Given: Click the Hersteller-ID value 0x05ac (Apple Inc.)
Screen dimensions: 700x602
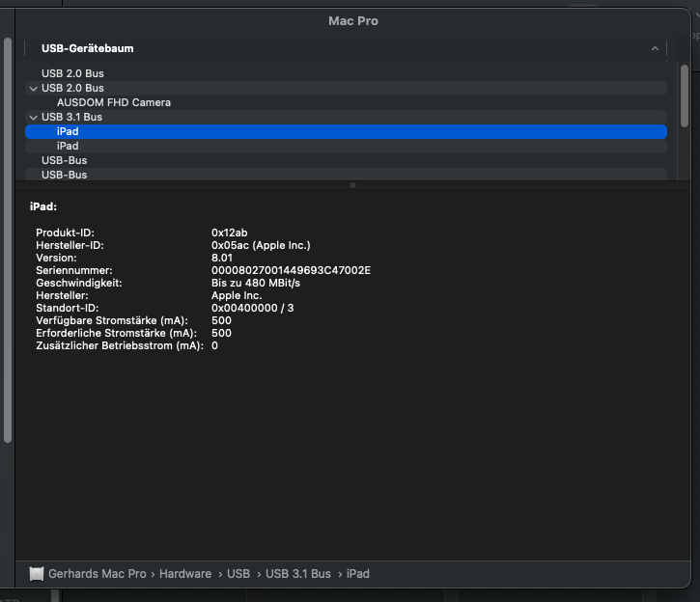Looking at the screenshot, I should (x=261, y=245).
